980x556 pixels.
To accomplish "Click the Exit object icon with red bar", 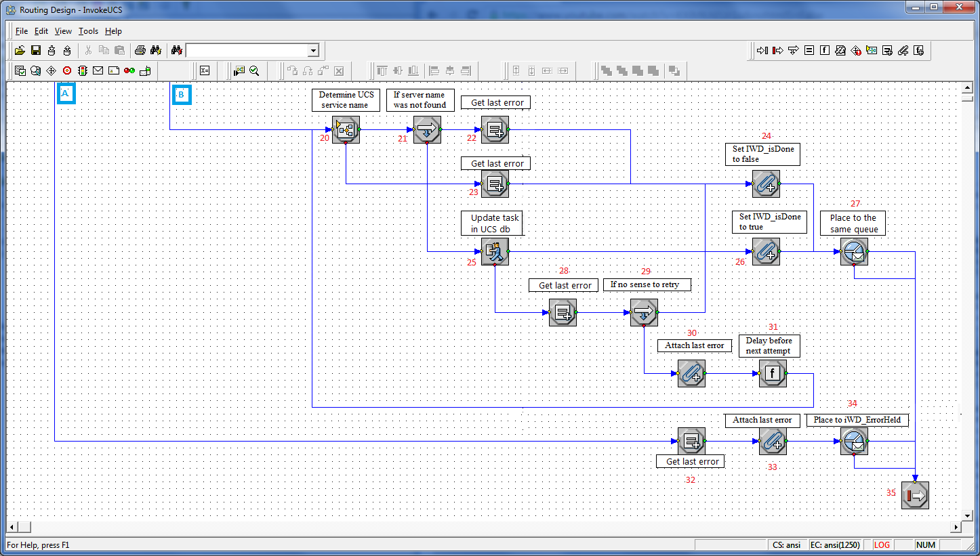I will coord(778,50).
